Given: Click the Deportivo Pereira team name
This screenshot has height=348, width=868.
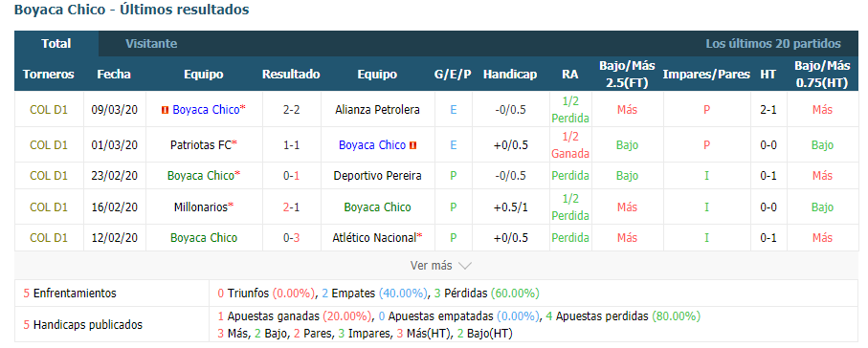Looking at the screenshot, I should 377,176.
